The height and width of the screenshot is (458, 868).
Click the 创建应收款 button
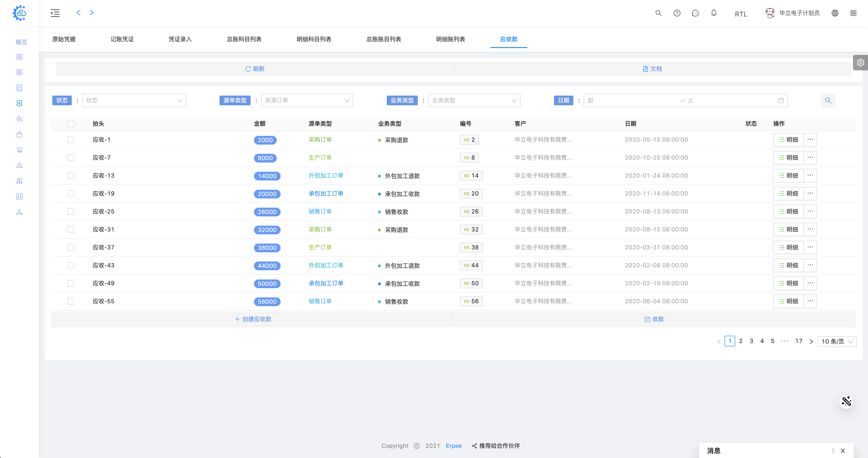(253, 319)
